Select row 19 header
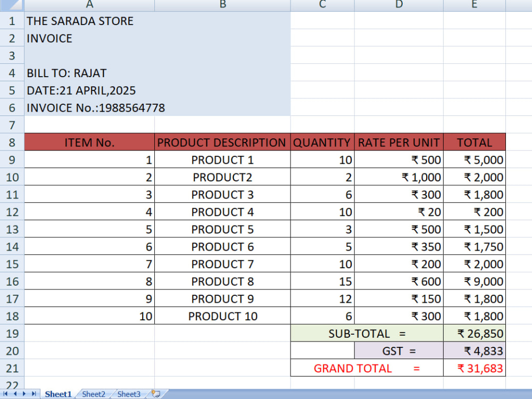 click(12, 333)
